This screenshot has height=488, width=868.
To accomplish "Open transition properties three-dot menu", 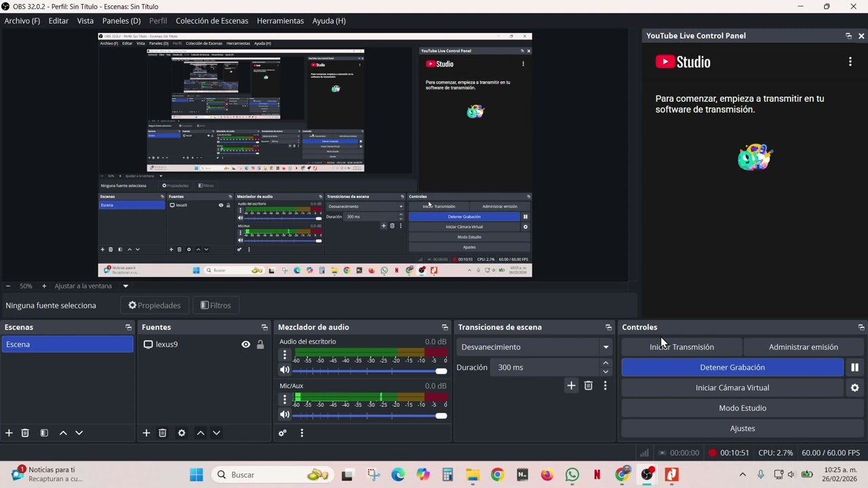I will coord(606,386).
